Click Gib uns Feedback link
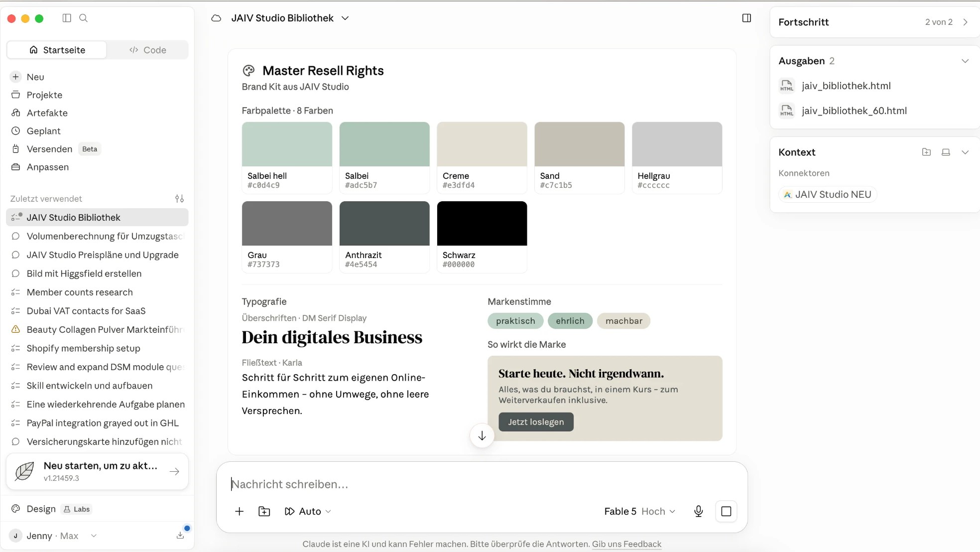980x552 pixels. (626, 544)
